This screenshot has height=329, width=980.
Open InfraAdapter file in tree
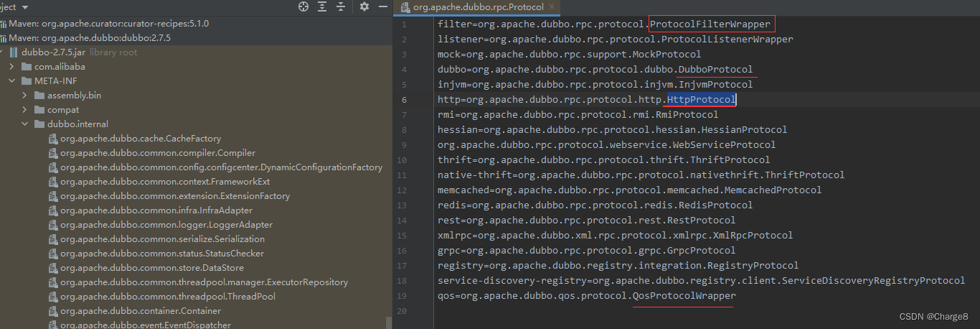[156, 210]
